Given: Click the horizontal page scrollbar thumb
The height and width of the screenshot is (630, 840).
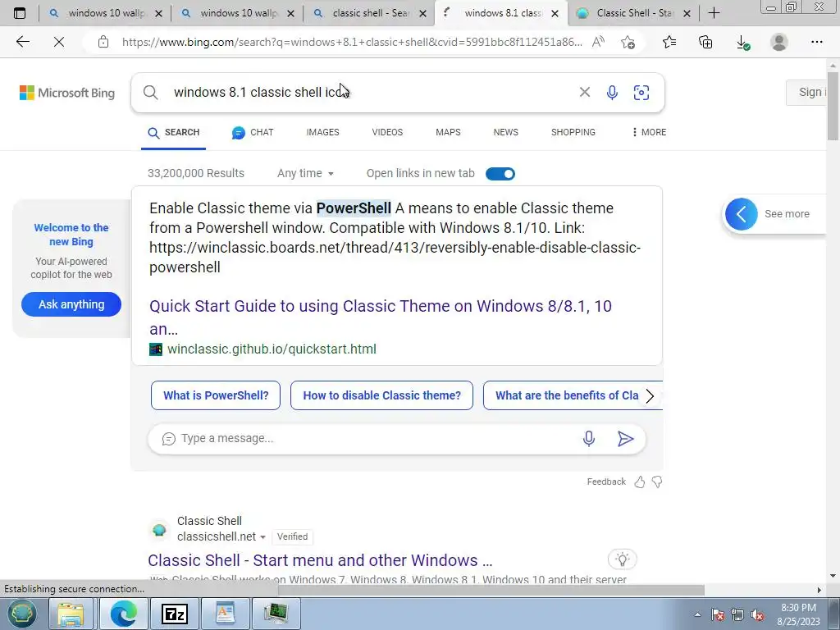Looking at the screenshot, I should point(491,590).
